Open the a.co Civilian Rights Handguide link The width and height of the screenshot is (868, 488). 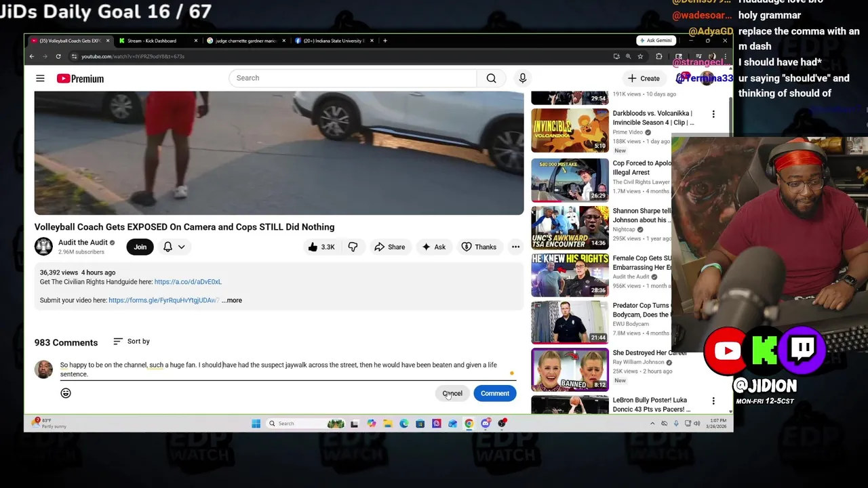tap(188, 282)
